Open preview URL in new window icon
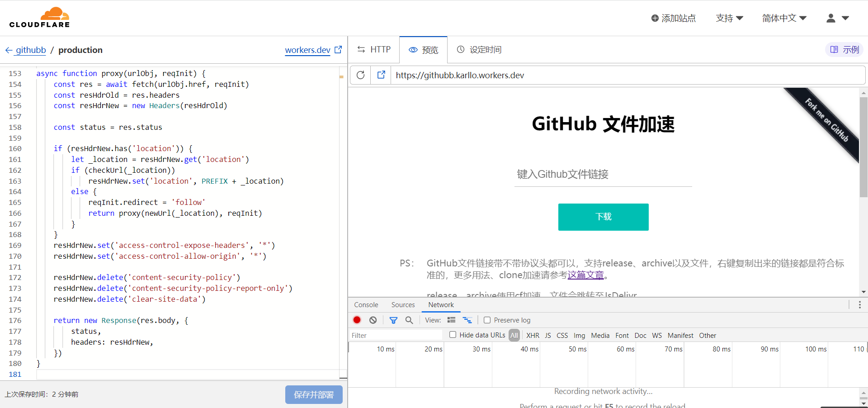Image resolution: width=868 pixels, height=408 pixels. [x=381, y=75]
